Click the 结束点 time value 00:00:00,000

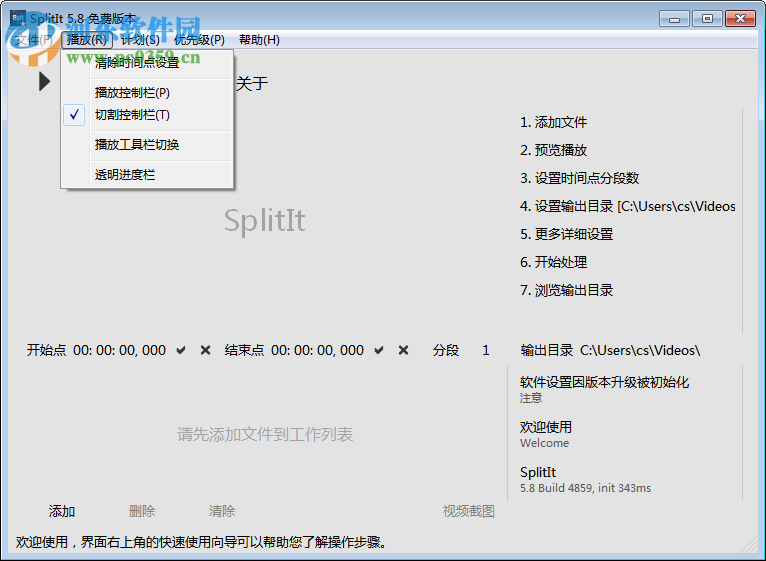click(x=318, y=350)
